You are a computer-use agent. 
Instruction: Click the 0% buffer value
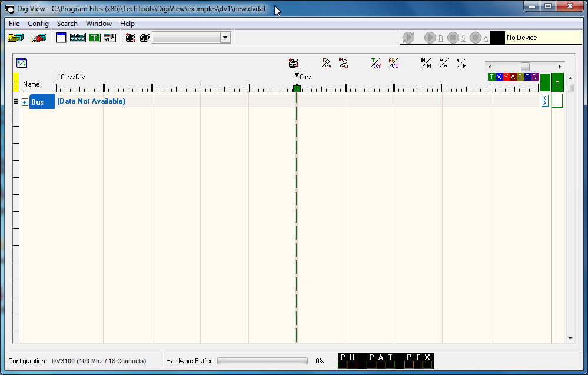(320, 361)
